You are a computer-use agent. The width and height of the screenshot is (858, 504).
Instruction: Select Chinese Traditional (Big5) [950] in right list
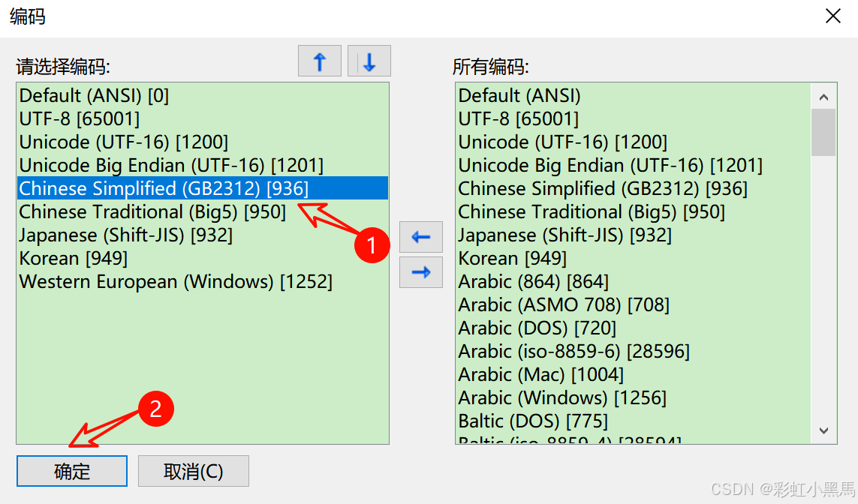(x=589, y=211)
